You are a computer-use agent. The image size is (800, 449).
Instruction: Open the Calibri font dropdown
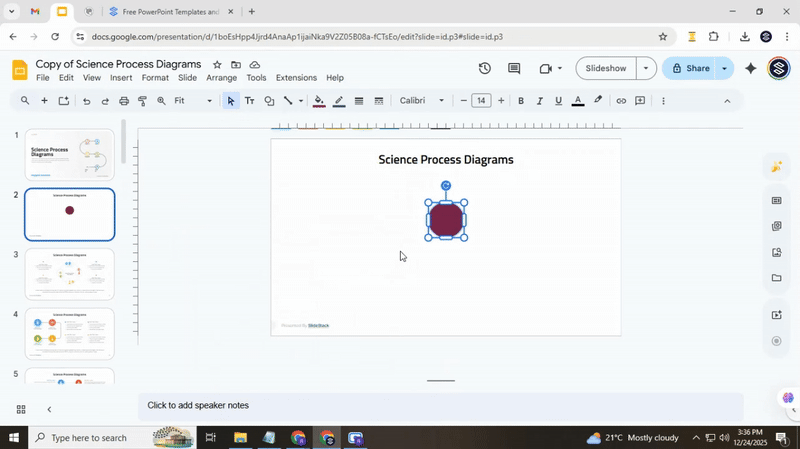coord(421,101)
